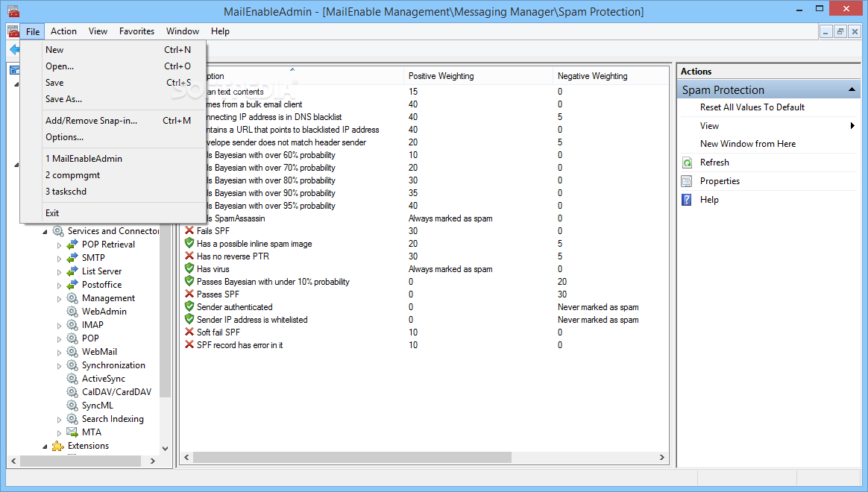Click the MailEnable app icon in title bar
The width and height of the screenshot is (868, 492).
pos(13,11)
